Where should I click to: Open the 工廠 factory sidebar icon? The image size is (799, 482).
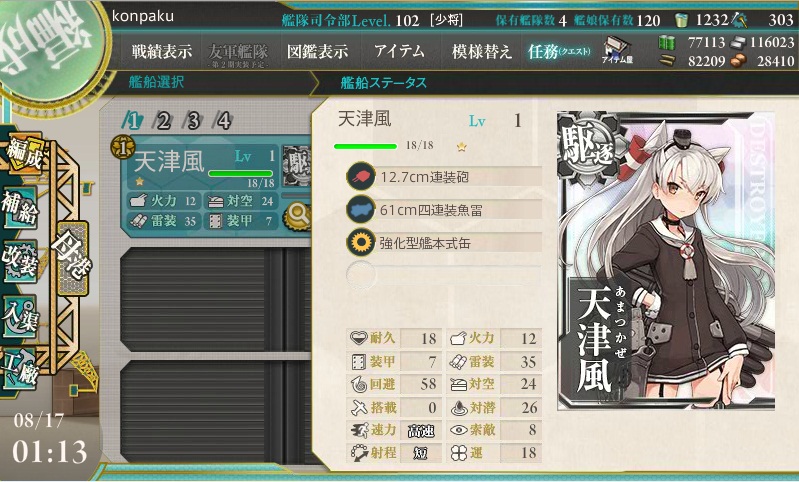(20, 369)
